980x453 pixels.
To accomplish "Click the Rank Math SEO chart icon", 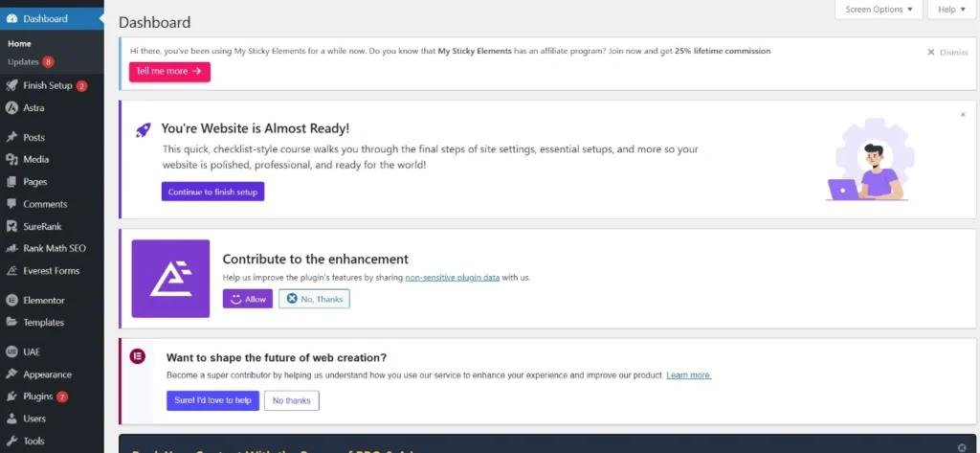I will (11, 248).
